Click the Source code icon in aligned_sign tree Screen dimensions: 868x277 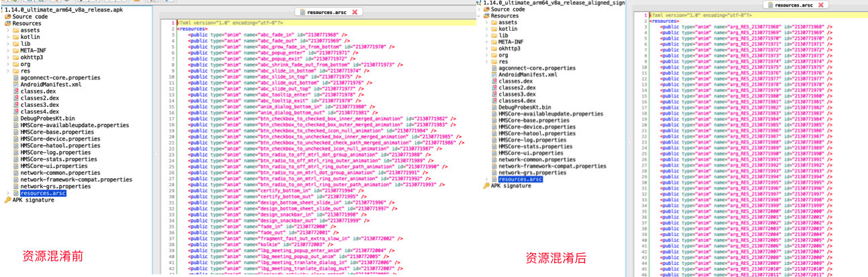486,9
